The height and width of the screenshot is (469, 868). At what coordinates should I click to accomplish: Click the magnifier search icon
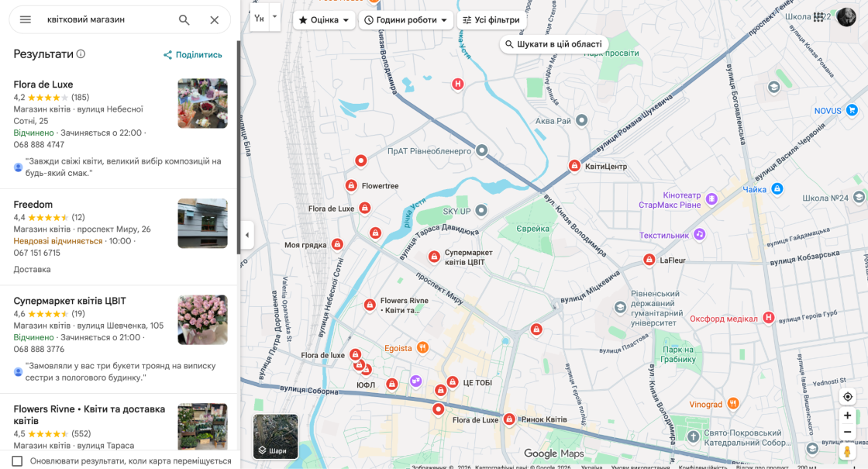[184, 20]
